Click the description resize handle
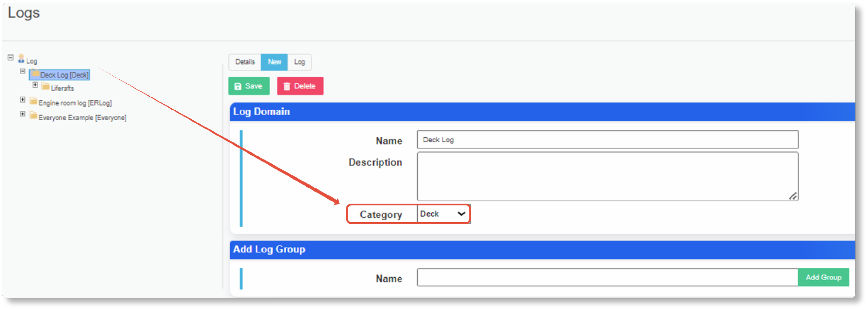Image resolution: width=868 pixels, height=310 pixels. click(793, 196)
